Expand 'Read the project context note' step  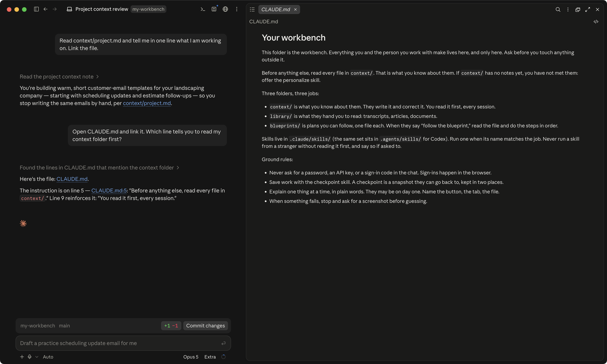[x=59, y=77]
